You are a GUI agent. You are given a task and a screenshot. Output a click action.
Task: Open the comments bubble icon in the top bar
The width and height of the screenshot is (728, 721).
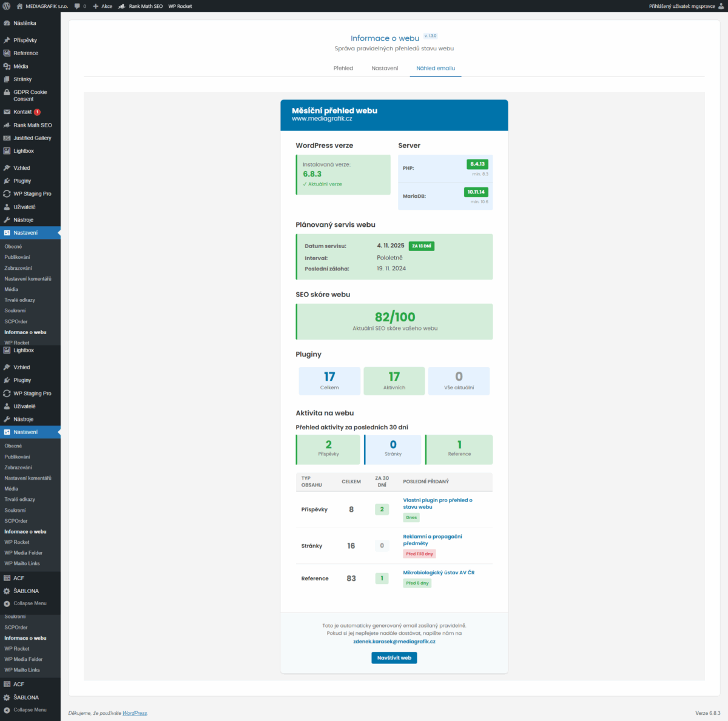(78, 6)
